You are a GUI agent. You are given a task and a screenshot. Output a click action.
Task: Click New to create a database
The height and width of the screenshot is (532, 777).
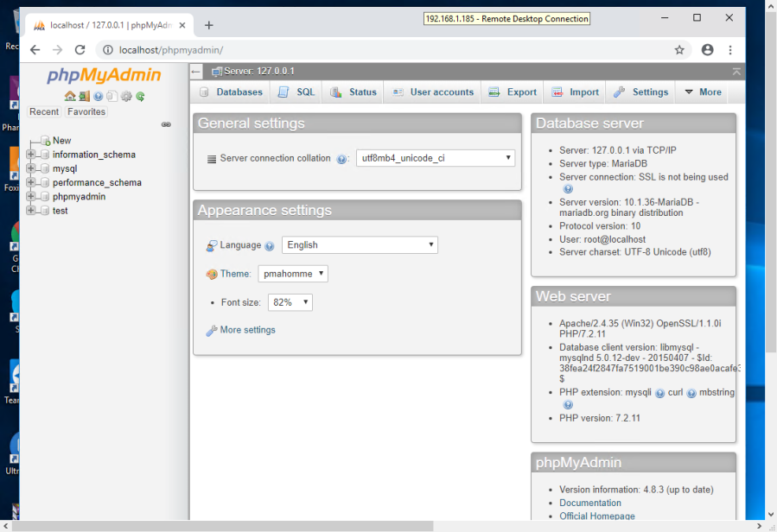[x=62, y=141]
